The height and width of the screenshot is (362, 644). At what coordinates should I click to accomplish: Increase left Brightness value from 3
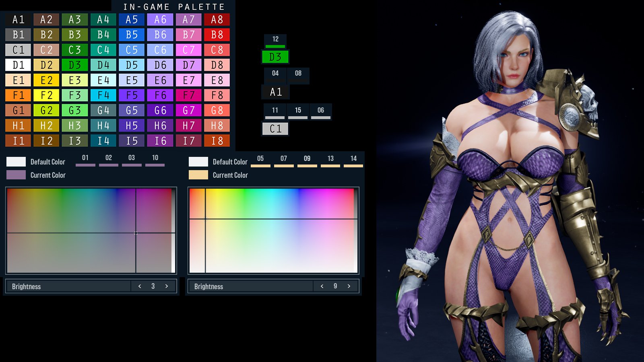pyautogui.click(x=167, y=286)
